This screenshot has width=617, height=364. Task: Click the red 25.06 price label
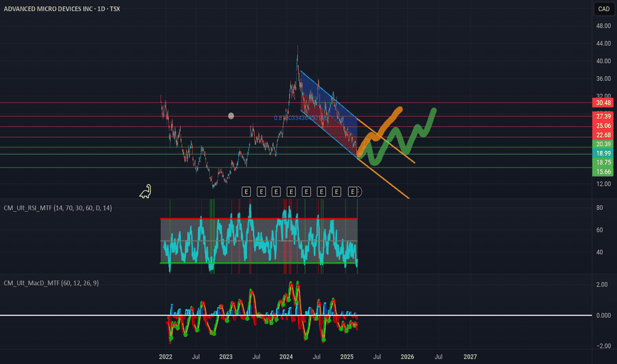tap(603, 126)
